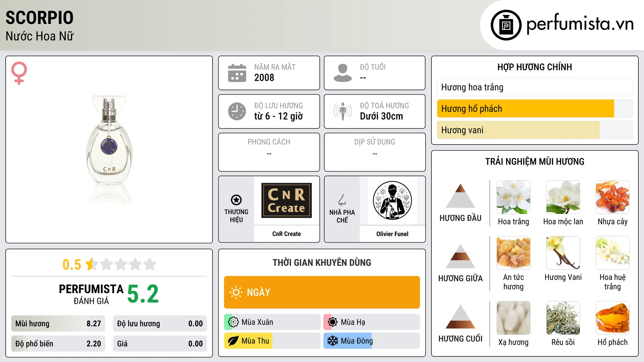Click the CnR Create brand name link
The height and width of the screenshot is (362, 644).
pyautogui.click(x=286, y=234)
